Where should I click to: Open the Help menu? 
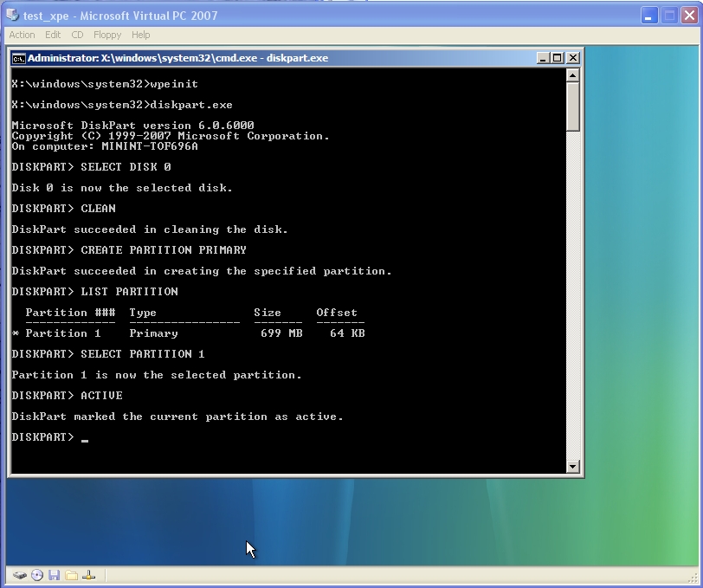[140, 35]
